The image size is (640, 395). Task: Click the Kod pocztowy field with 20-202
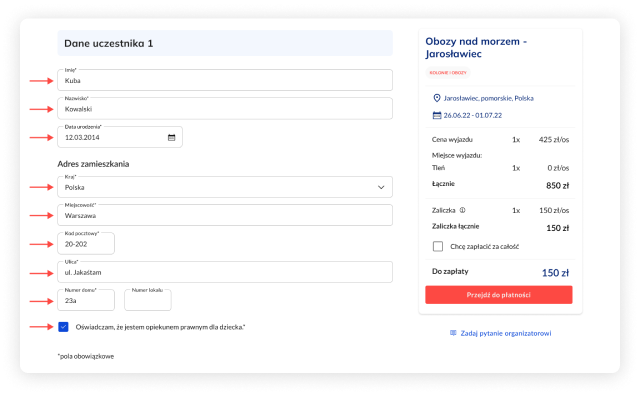pos(86,244)
